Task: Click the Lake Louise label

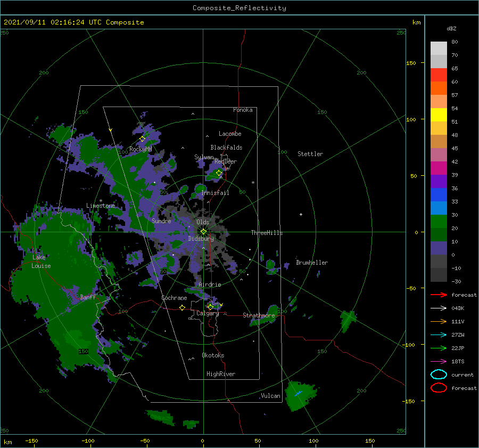Action: point(42,262)
